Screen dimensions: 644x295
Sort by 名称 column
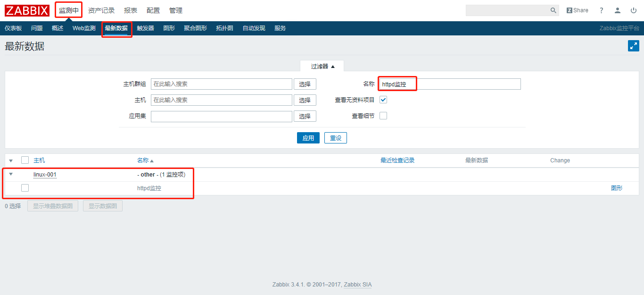[145, 160]
